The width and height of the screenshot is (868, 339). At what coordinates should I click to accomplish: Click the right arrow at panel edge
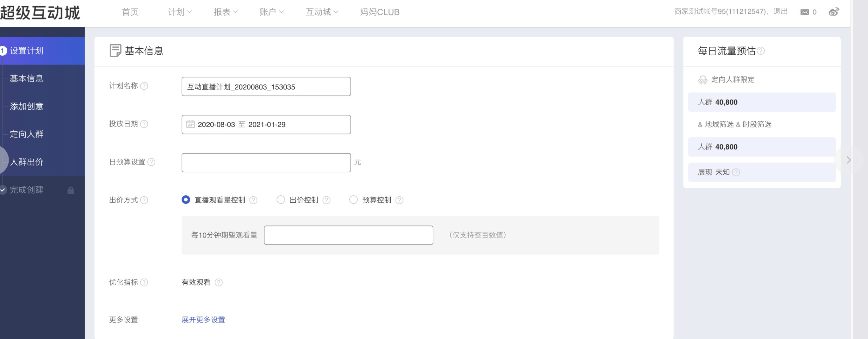[849, 160]
